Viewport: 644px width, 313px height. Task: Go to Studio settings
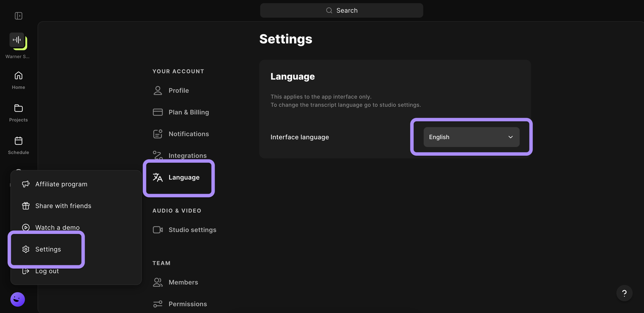point(185,230)
